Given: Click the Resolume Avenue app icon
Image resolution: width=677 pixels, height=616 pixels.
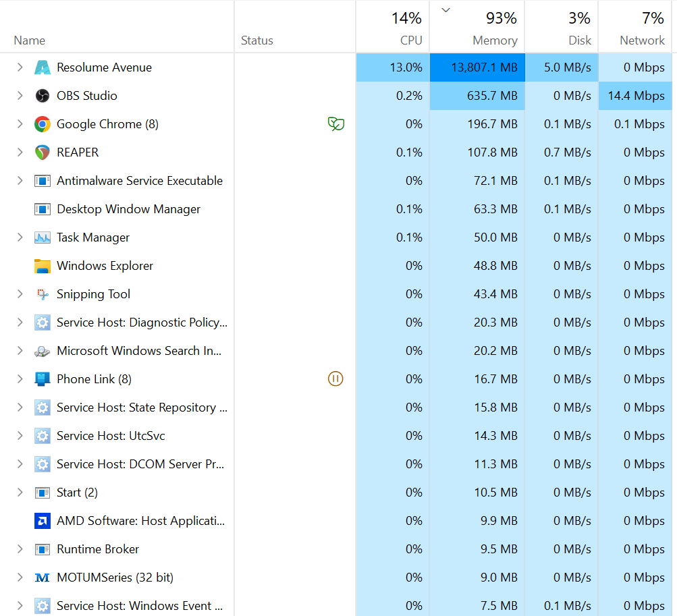Looking at the screenshot, I should [43, 67].
